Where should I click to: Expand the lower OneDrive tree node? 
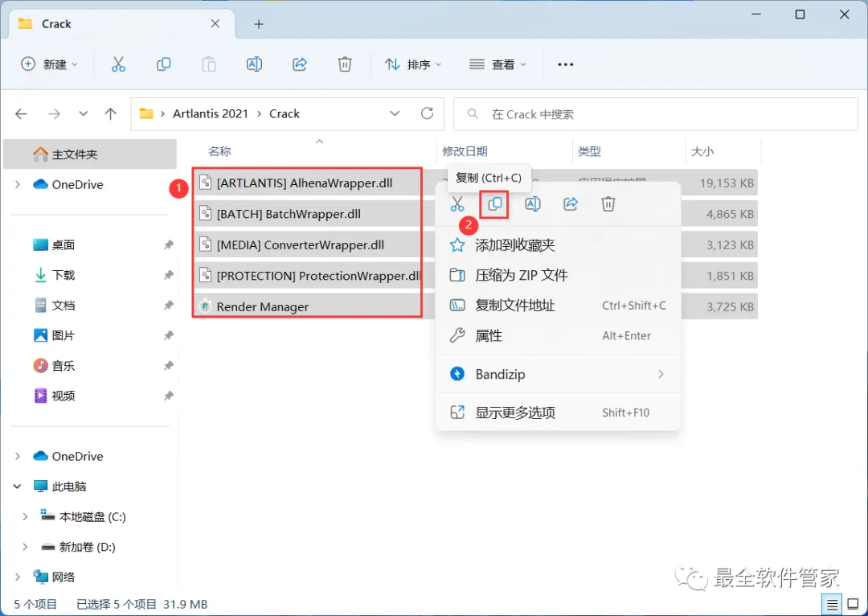point(18,457)
